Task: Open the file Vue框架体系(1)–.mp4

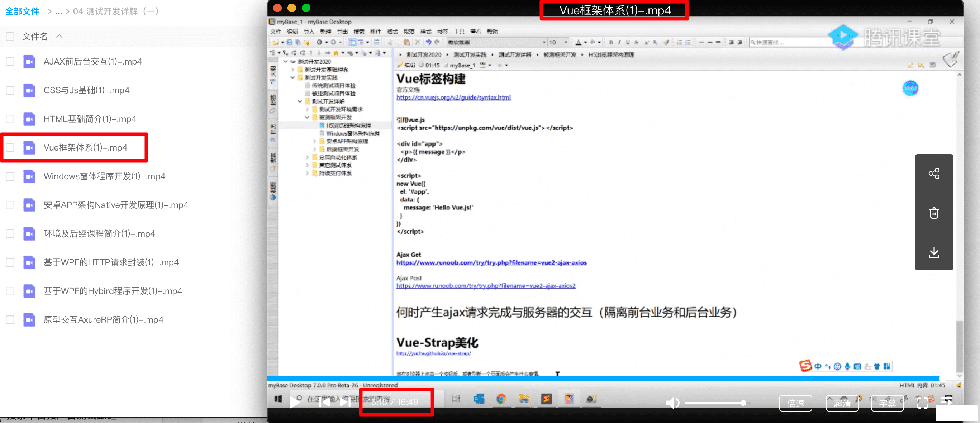Action: coord(85,148)
